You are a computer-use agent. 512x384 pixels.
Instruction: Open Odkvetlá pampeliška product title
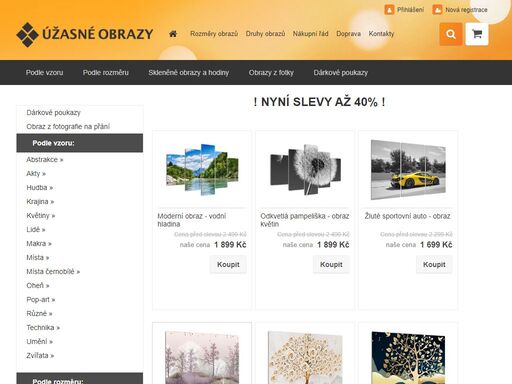tap(305, 220)
